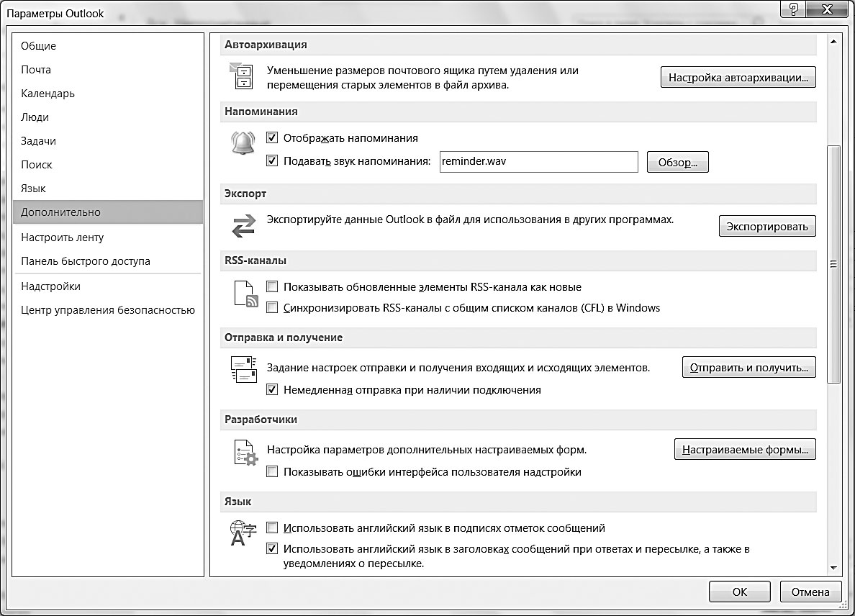Click the RSS feed document icon
The height and width of the screenshot is (616, 855).
tap(245, 294)
